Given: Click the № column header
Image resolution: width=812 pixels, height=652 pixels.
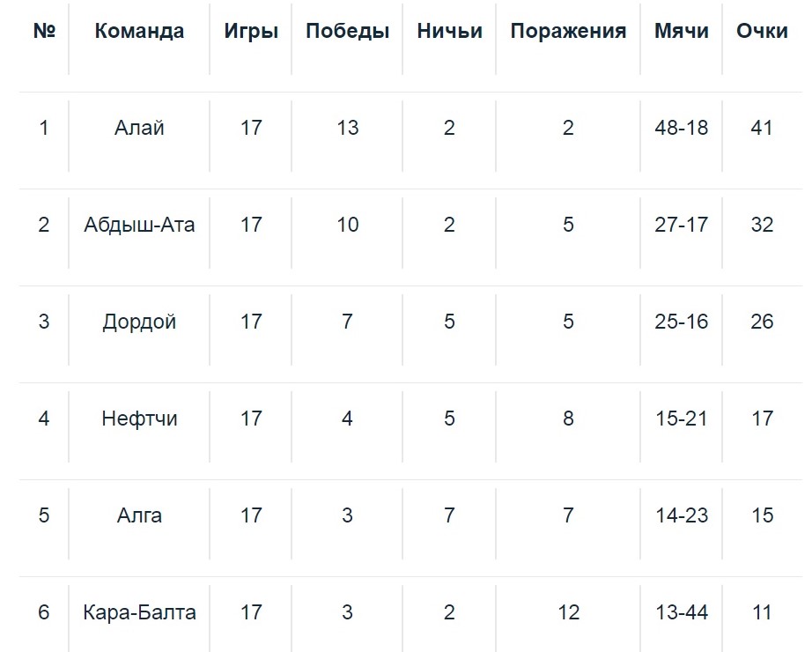Looking at the screenshot, I should [44, 31].
